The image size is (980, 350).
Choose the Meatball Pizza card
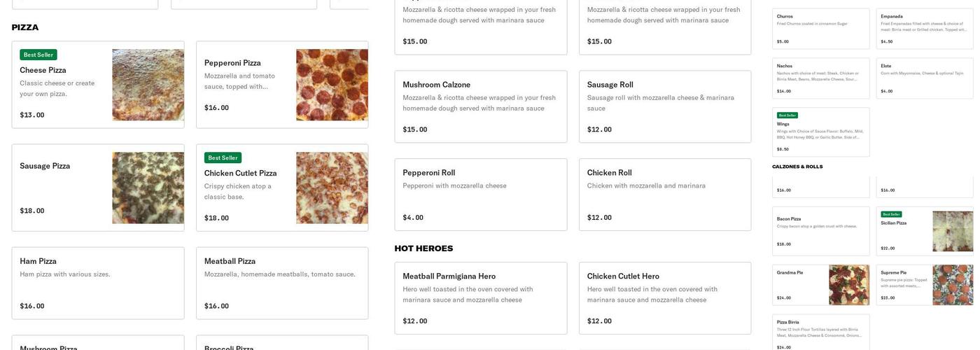[x=282, y=283]
